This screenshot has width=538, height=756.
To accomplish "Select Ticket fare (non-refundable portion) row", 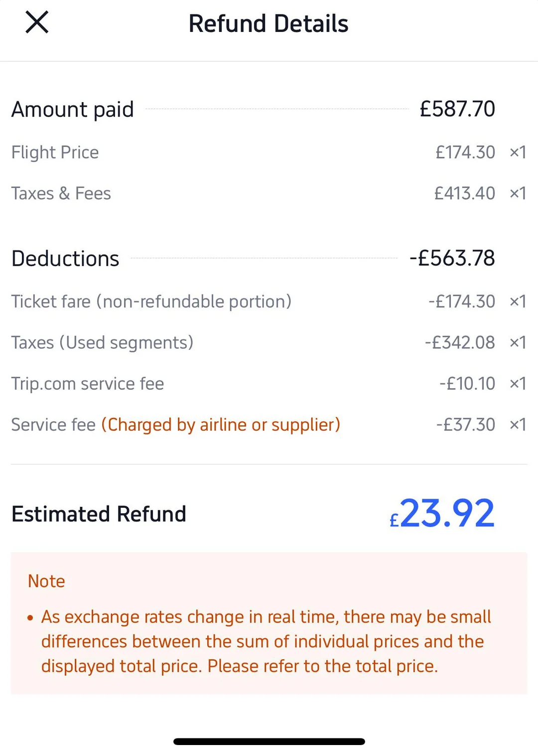I will point(151,302).
